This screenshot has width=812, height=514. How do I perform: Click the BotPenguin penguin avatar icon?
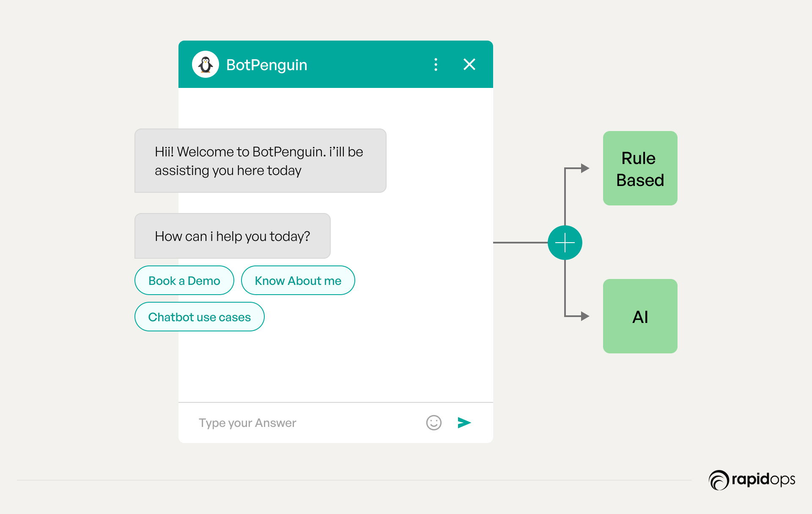click(206, 64)
